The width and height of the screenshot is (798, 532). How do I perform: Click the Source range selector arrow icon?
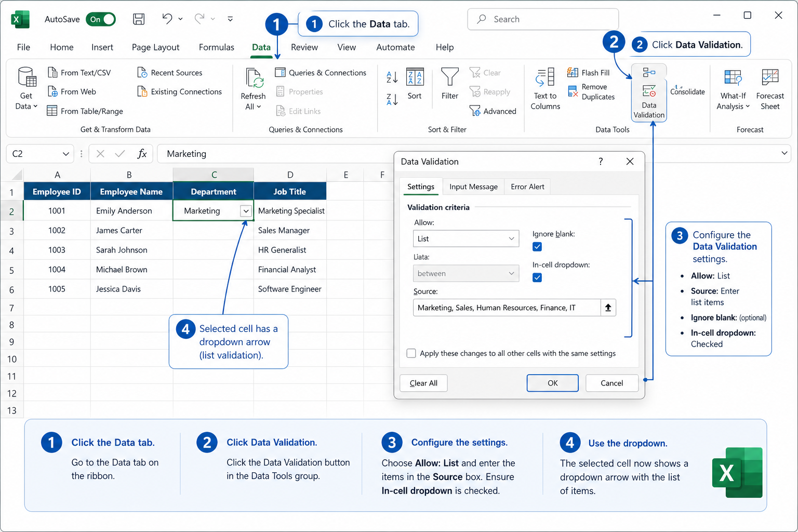click(608, 308)
